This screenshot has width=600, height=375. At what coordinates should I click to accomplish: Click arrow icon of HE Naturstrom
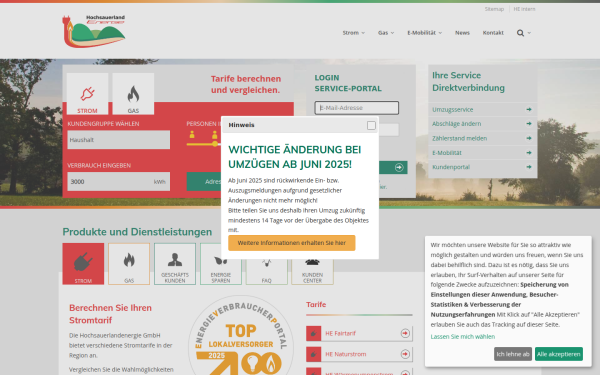(x=405, y=354)
